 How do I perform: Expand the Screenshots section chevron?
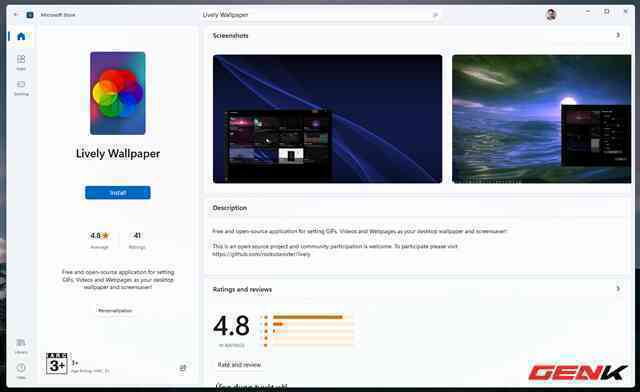(618, 36)
